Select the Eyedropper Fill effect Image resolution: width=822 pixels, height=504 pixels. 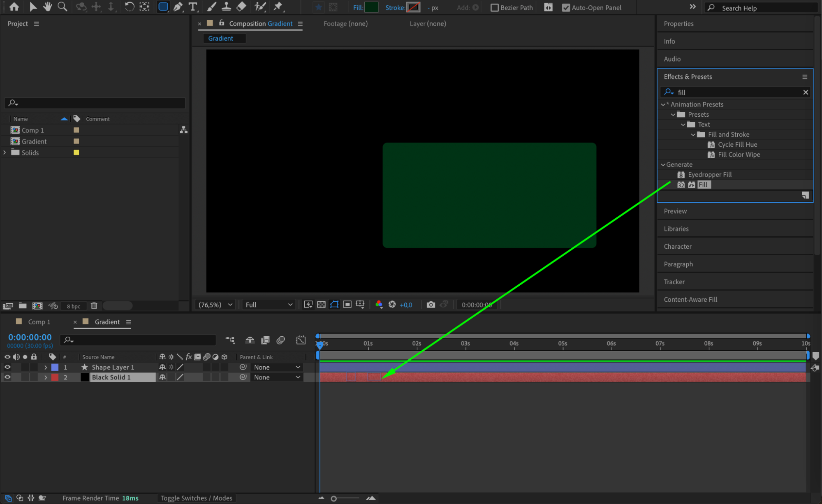(x=709, y=175)
